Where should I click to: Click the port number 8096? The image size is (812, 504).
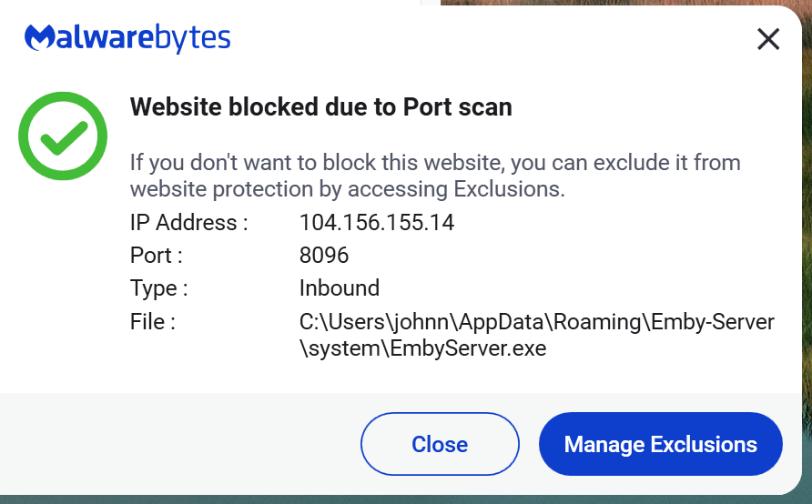(x=323, y=256)
